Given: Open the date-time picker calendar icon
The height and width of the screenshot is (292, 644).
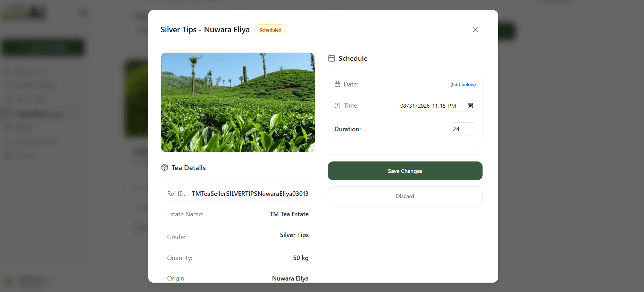Looking at the screenshot, I should pyautogui.click(x=470, y=106).
